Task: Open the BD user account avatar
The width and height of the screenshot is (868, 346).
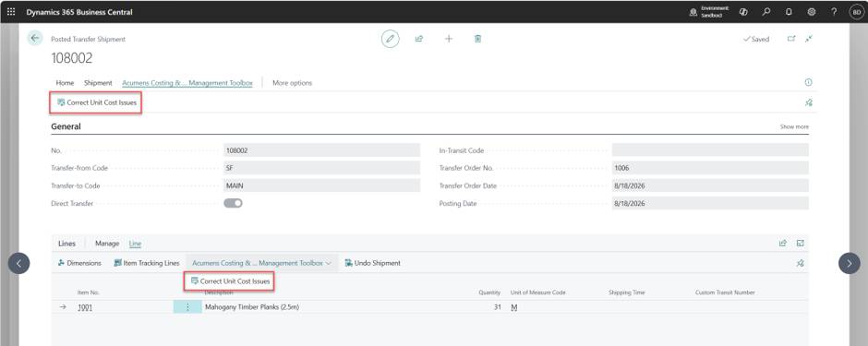Action: coord(856,12)
